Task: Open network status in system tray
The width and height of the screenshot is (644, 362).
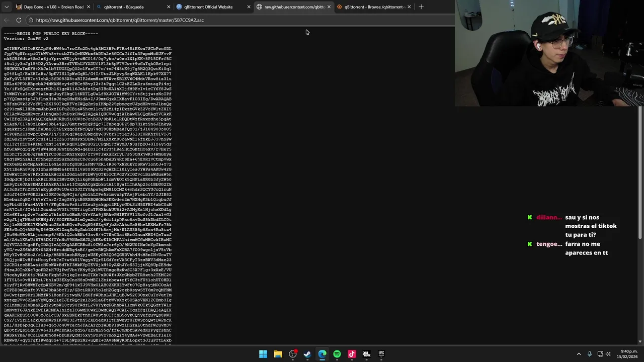Action: [x=601, y=354]
